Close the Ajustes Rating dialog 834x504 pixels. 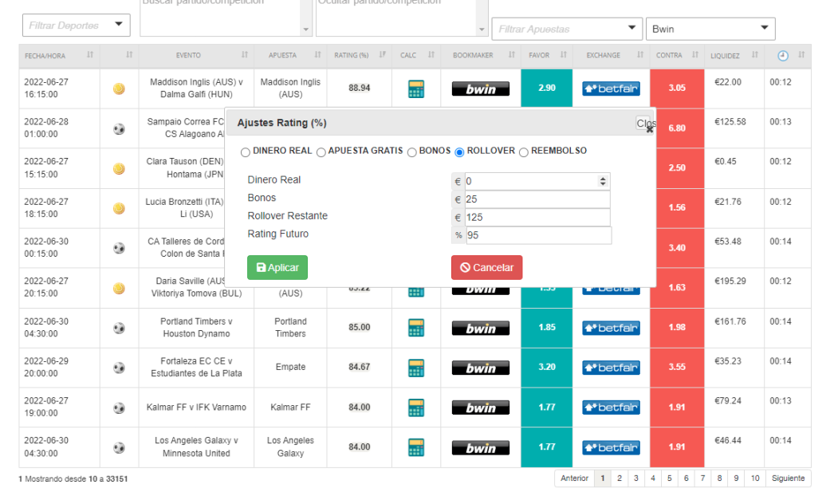point(645,124)
